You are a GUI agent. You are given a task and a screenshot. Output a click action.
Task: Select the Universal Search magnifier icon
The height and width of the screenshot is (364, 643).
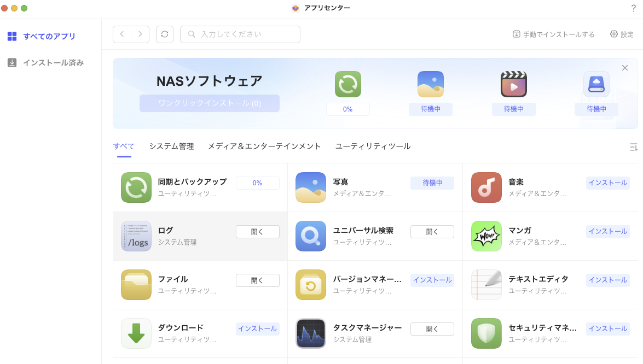point(311,236)
